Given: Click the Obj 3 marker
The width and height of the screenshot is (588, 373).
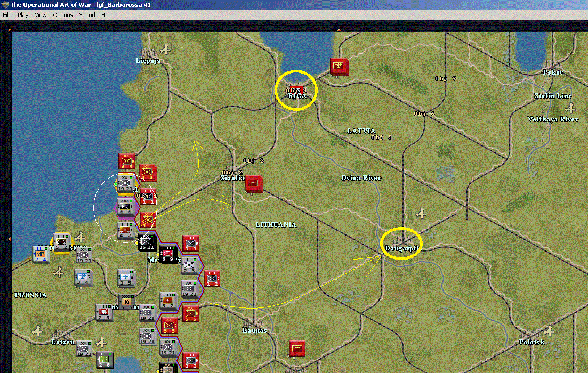Looking at the screenshot, I should pos(254,161).
